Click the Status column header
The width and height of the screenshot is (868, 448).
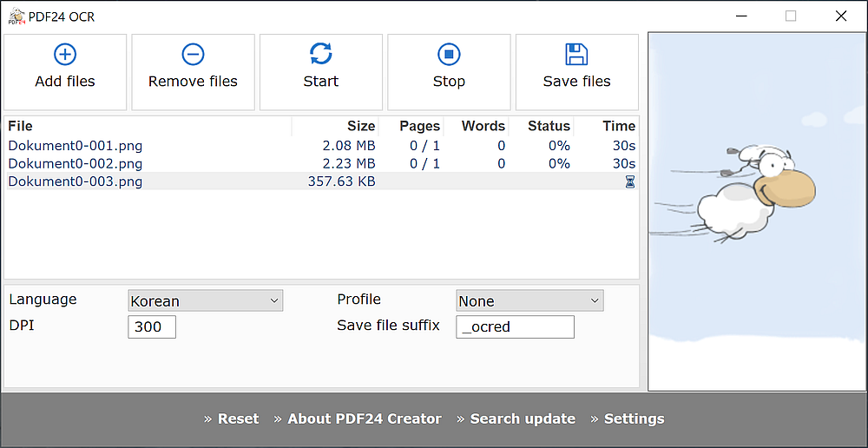(549, 126)
